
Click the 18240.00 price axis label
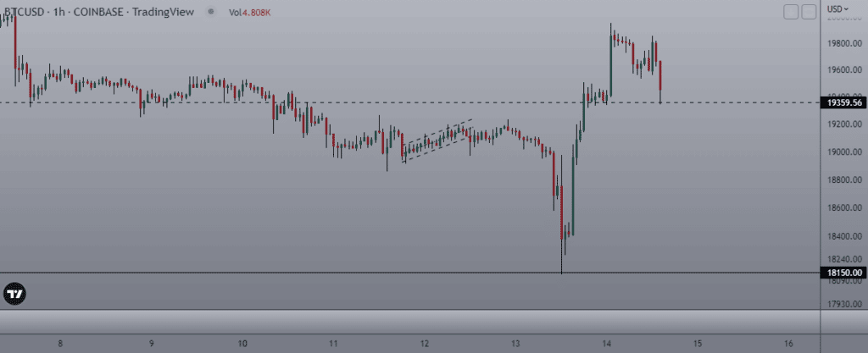845,260
